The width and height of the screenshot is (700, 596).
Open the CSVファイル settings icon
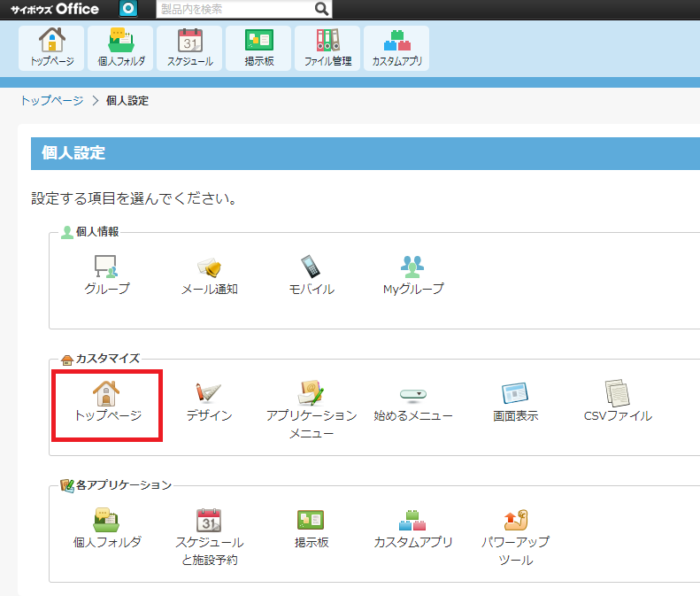(617, 393)
